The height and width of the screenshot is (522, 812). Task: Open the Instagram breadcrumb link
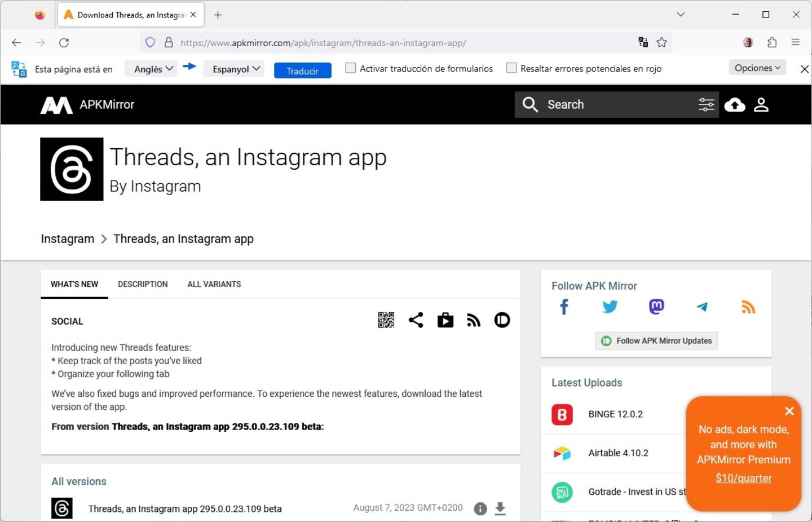click(x=68, y=239)
